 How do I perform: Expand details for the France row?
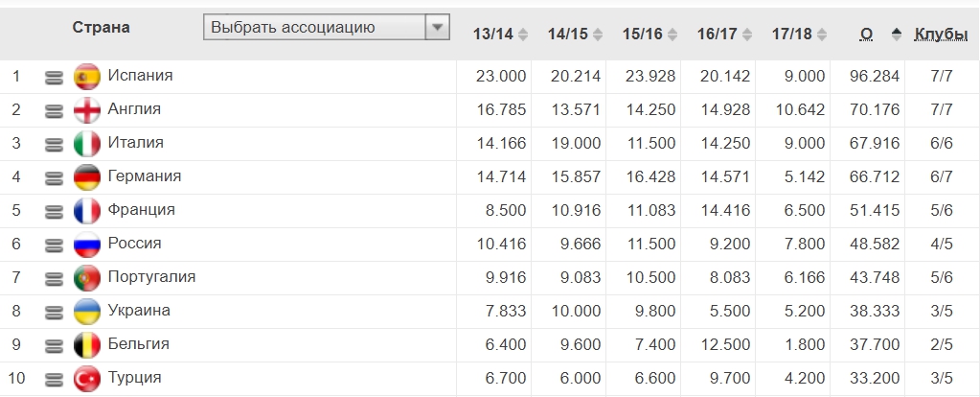[54, 211]
